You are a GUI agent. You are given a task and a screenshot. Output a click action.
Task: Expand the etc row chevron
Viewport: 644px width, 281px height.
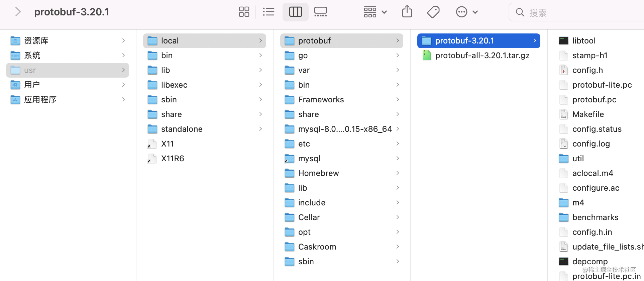398,144
